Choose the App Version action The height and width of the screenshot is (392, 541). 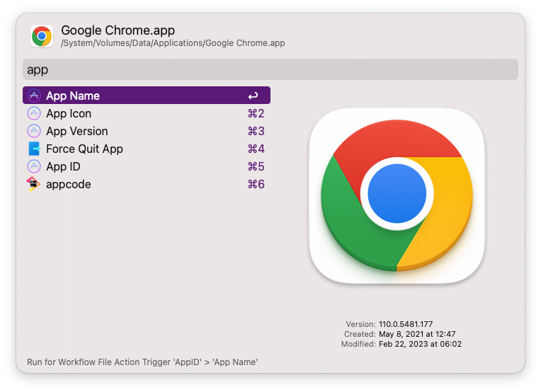coord(77,131)
